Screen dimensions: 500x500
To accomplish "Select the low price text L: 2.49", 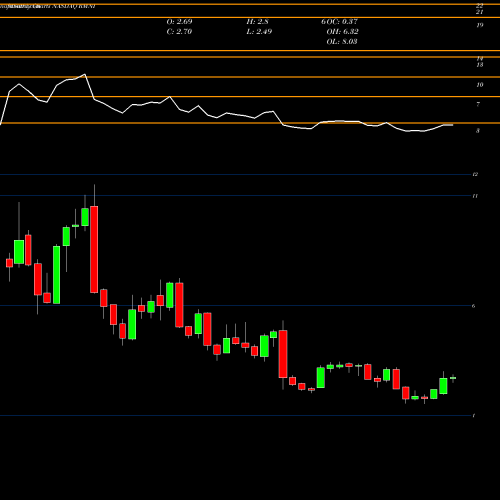I will pyautogui.click(x=259, y=32).
